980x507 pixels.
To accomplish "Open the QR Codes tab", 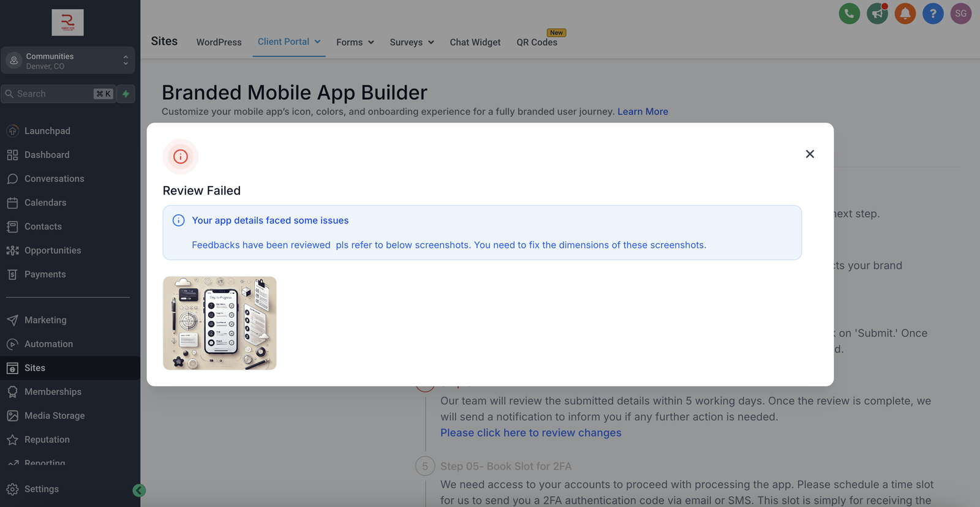I will [x=537, y=42].
